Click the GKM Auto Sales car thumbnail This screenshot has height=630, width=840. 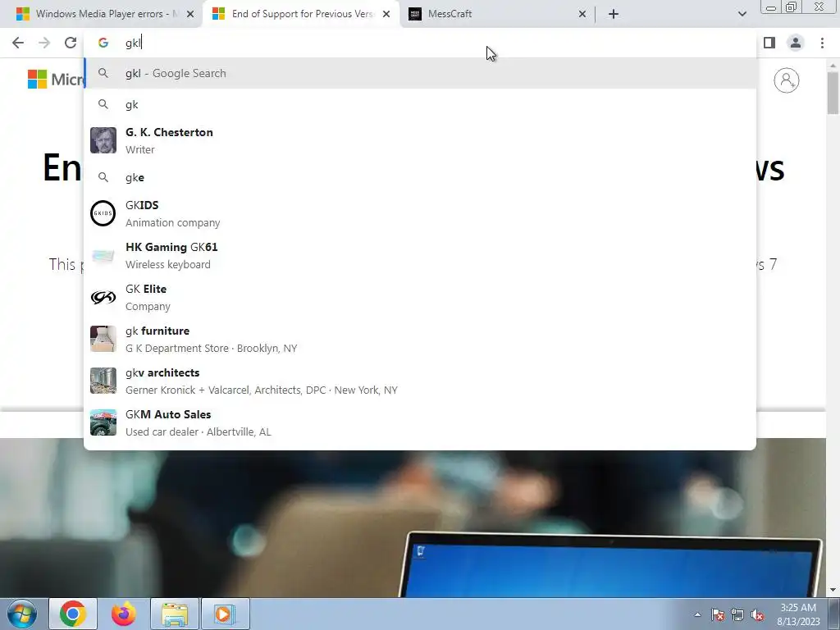(x=103, y=422)
